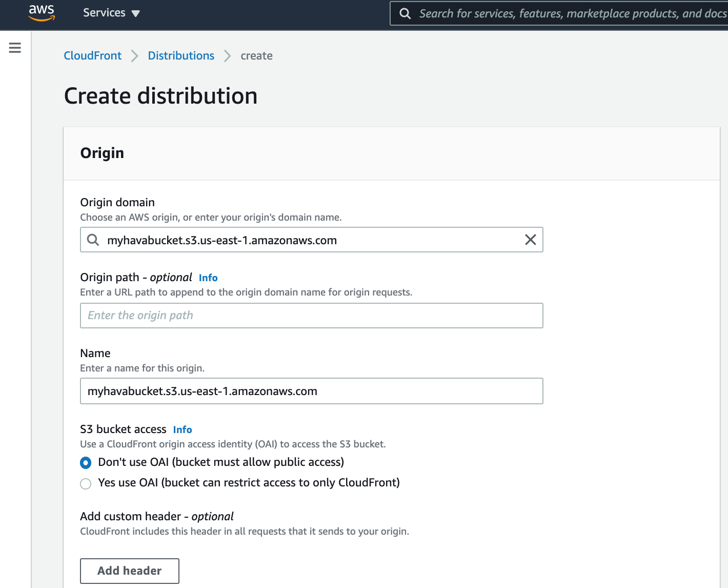The height and width of the screenshot is (588, 728).
Task: Select the "Don't use OAI" radio button
Action: pos(86,463)
